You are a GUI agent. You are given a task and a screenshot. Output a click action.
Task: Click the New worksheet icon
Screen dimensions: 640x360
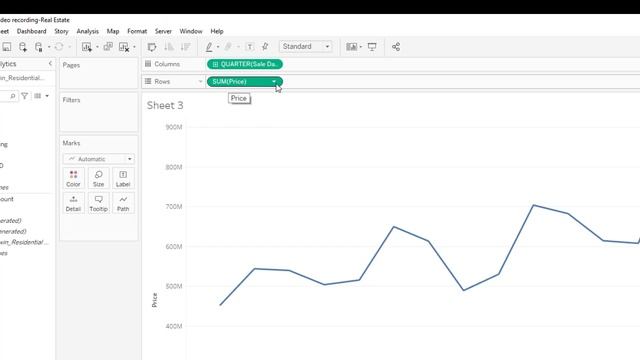click(x=87, y=47)
